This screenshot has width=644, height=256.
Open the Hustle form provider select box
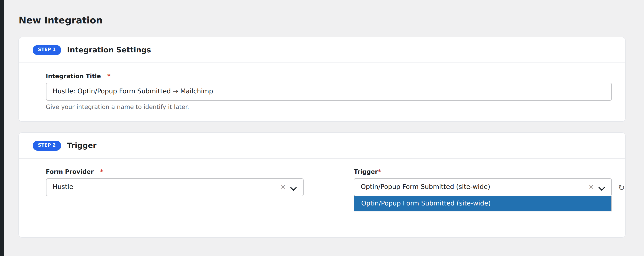point(175,187)
